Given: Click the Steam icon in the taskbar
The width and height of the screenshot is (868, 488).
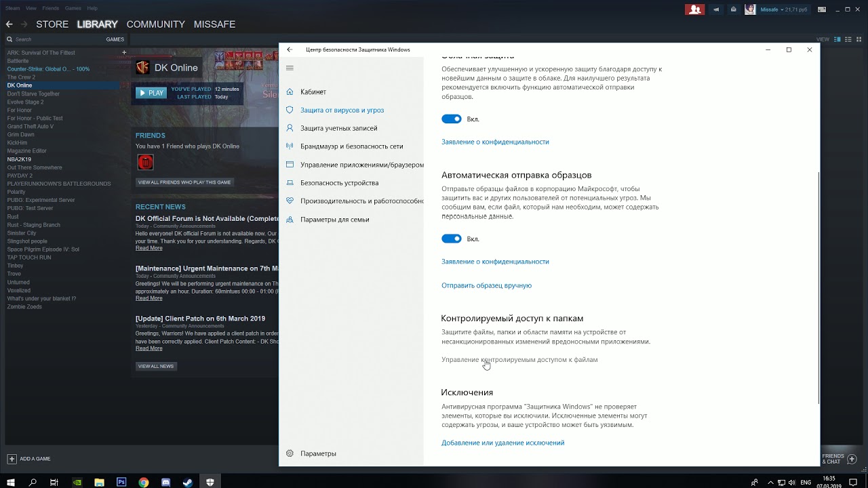Looking at the screenshot, I should pyautogui.click(x=188, y=483).
